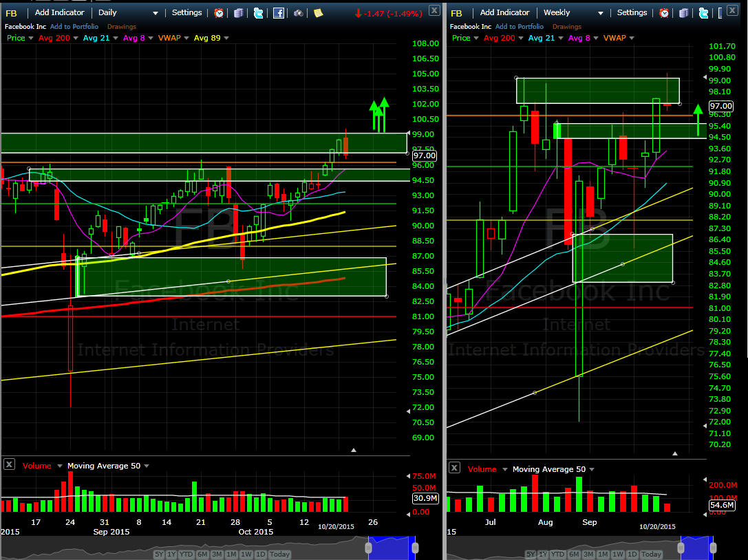
Task: Click 97.00 current price label in Daily chart
Action: click(424, 155)
